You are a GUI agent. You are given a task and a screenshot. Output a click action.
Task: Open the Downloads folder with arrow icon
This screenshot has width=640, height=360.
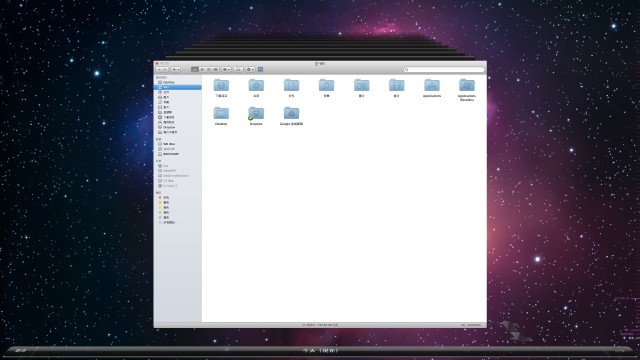pyautogui.click(x=221, y=86)
